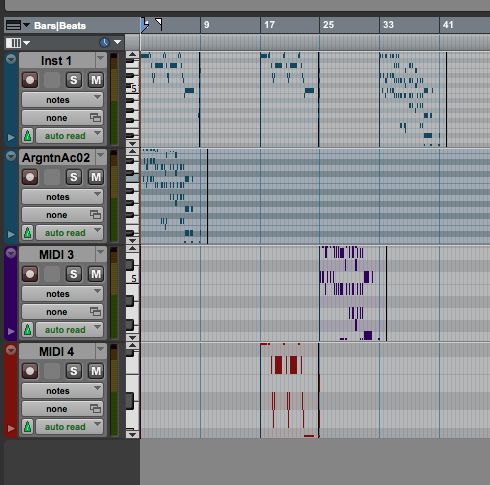Open MIDI 4 automation mode 'auto read'
Image resolution: width=490 pixels, height=485 pixels.
[69, 427]
